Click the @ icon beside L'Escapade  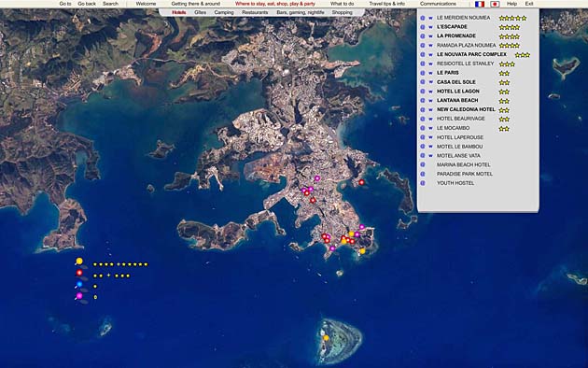click(423, 27)
